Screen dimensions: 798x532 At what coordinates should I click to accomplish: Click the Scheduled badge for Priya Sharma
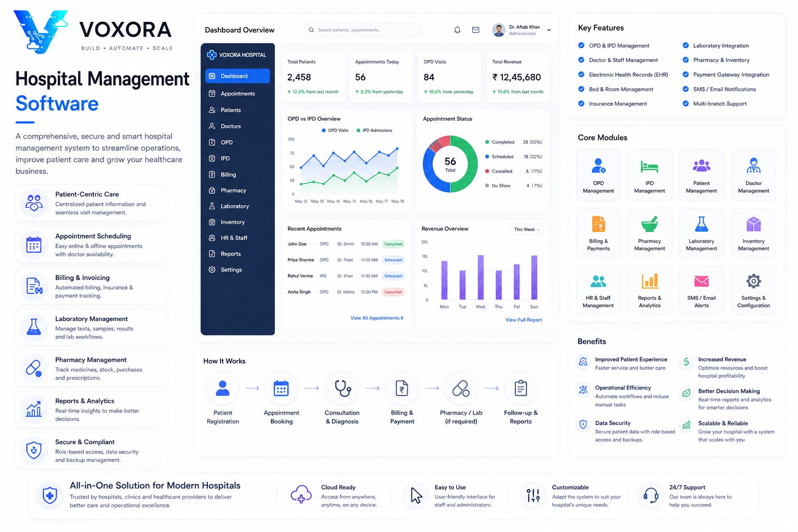click(393, 260)
